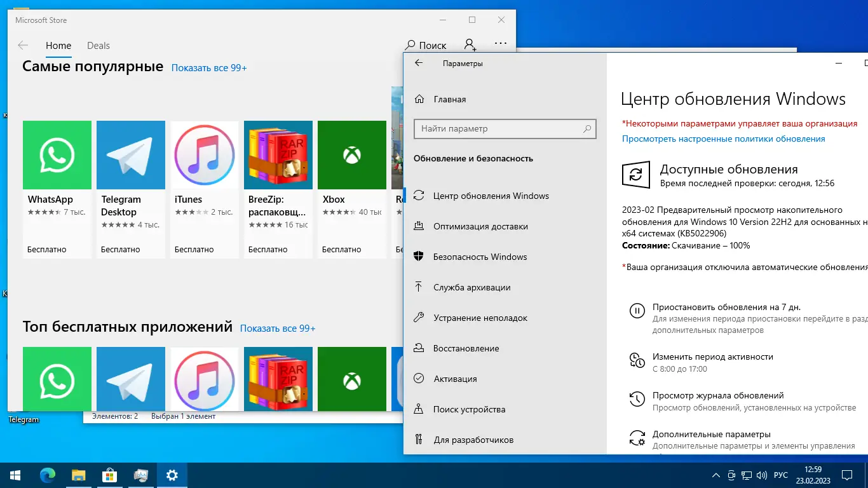Screen dimensions: 868x488
Task: Open the three-dots menu in Microsoft Store
Action: click(501, 44)
